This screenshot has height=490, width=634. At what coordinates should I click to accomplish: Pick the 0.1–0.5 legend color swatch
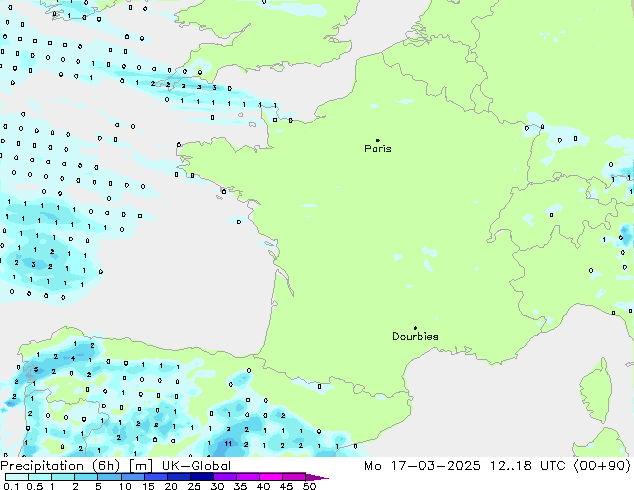click(17, 477)
